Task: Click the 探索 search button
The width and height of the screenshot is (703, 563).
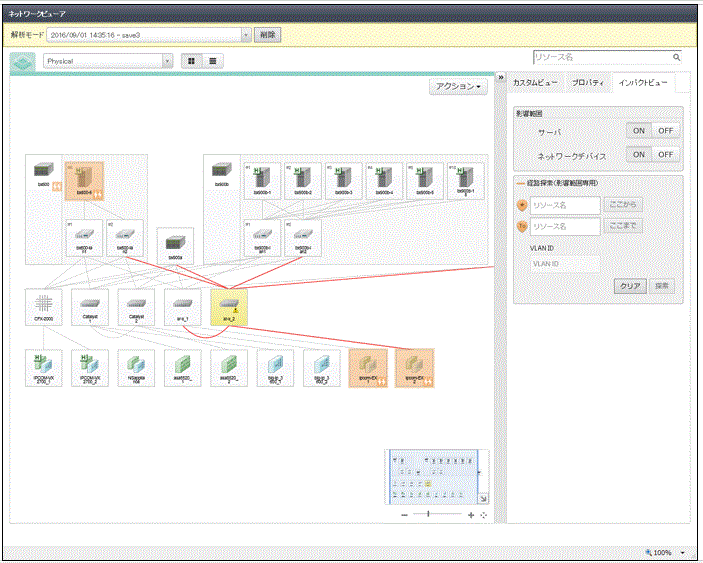Action: [x=662, y=286]
